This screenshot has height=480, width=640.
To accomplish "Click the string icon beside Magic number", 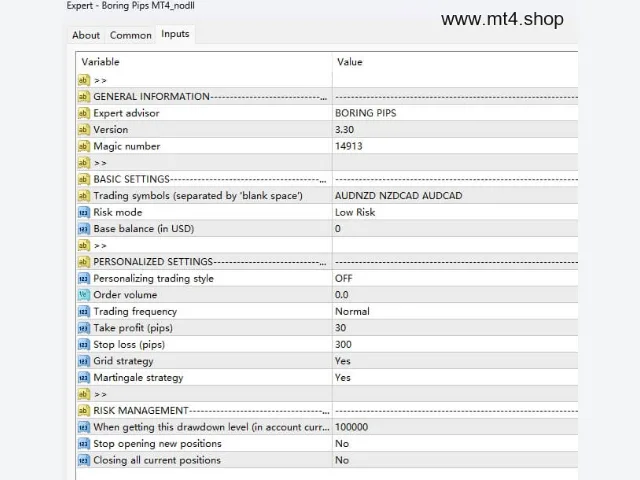I will coord(83,146).
